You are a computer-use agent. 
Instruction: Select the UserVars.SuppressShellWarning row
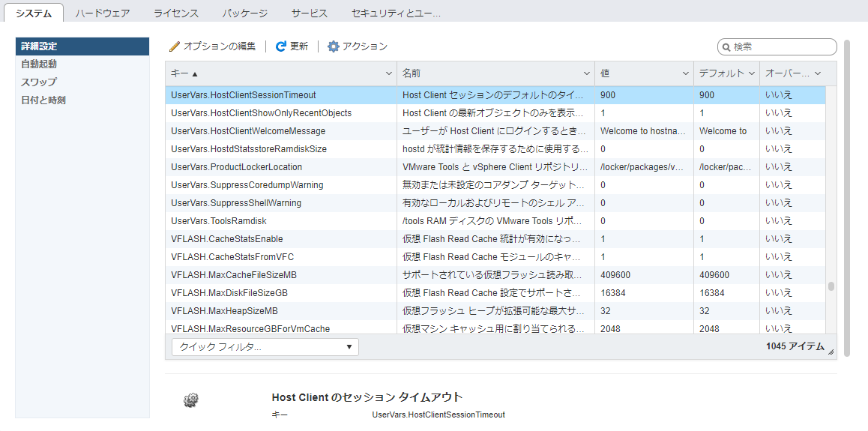(x=495, y=203)
